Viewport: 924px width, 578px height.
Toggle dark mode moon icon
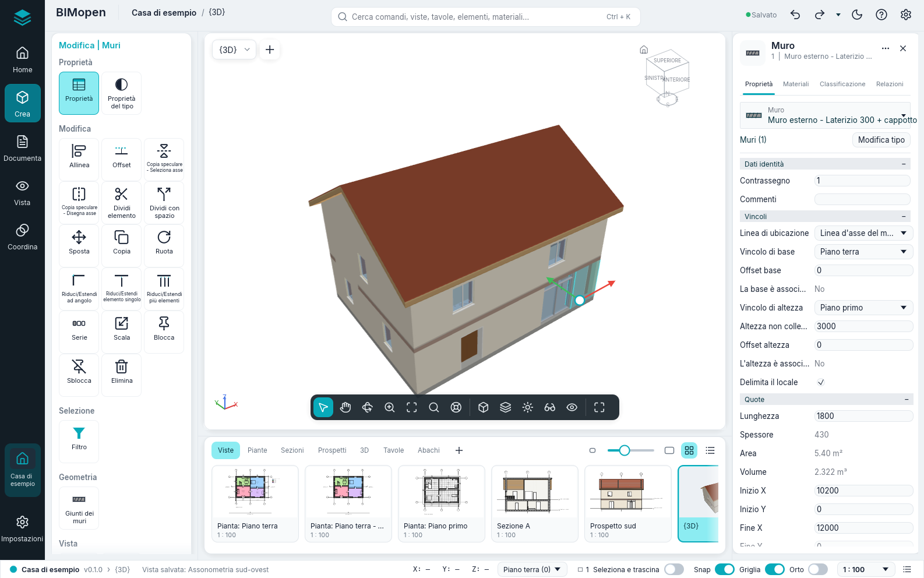[857, 15]
